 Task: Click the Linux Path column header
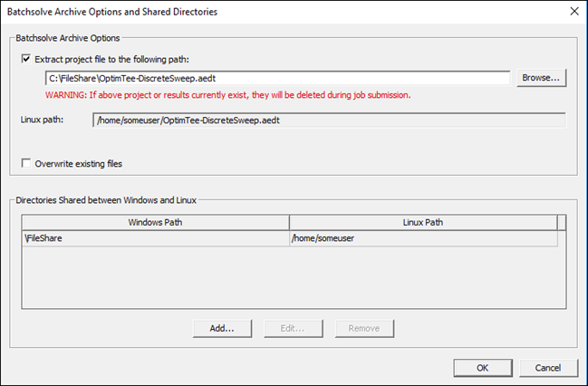tap(422, 223)
